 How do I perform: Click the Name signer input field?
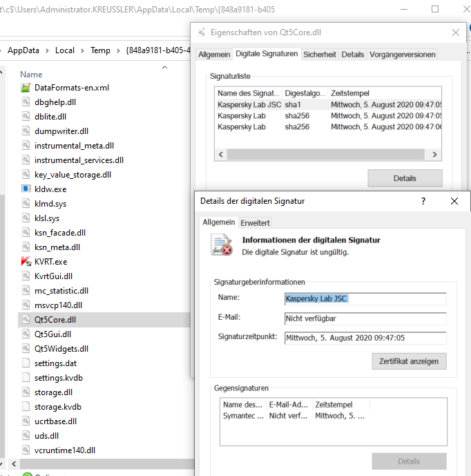coord(365,298)
